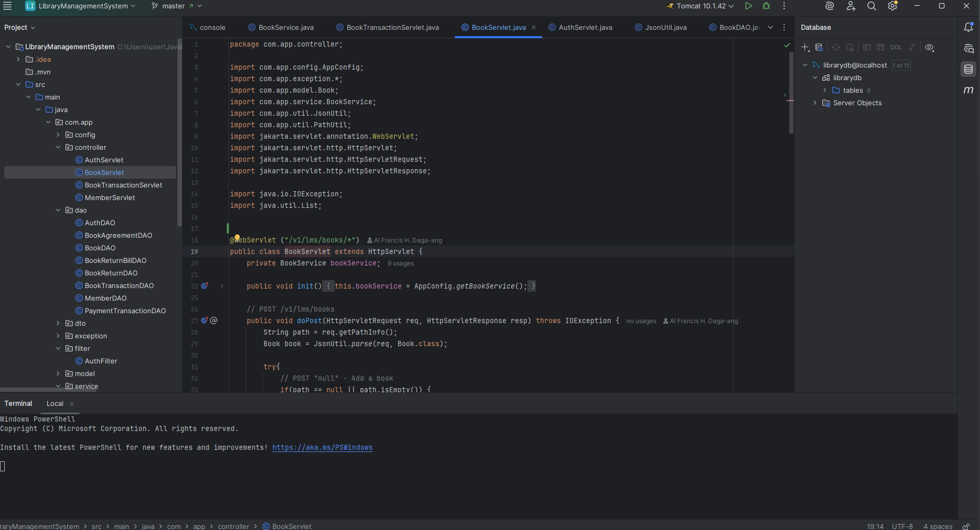
Task: Run the Tomcat 10.1.42 configuration
Action: pyautogui.click(x=748, y=6)
